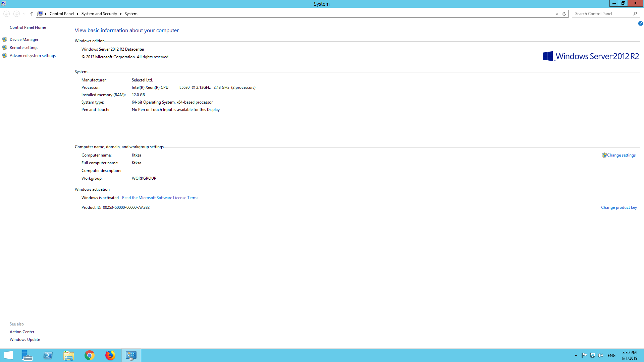Open Google Chrome from the taskbar

click(x=90, y=355)
